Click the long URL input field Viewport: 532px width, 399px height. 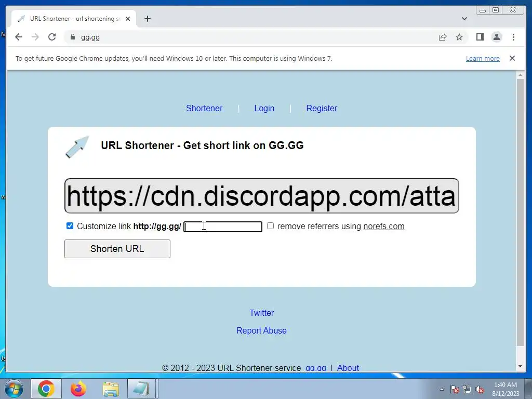(262, 196)
